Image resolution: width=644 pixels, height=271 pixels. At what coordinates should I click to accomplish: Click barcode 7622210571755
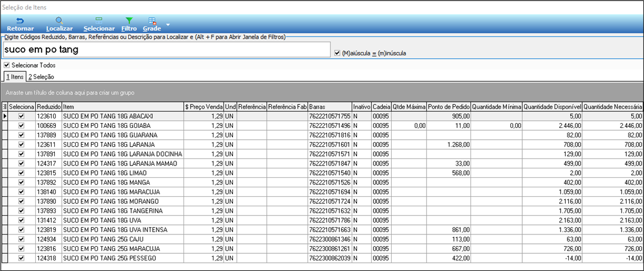coord(330,117)
